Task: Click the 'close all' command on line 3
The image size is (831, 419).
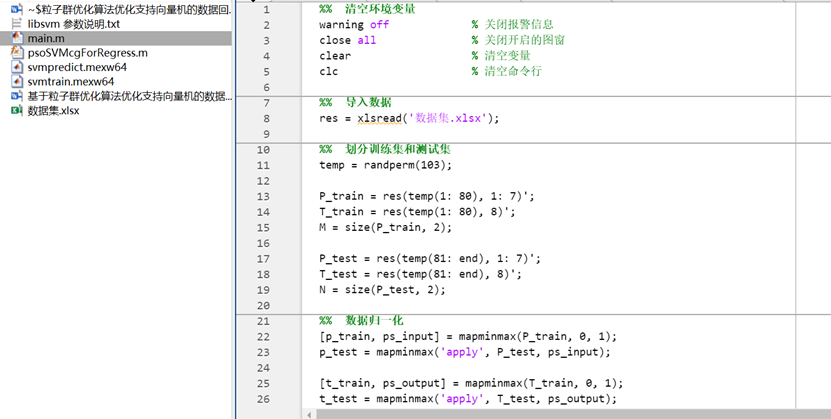Action: 348,40
